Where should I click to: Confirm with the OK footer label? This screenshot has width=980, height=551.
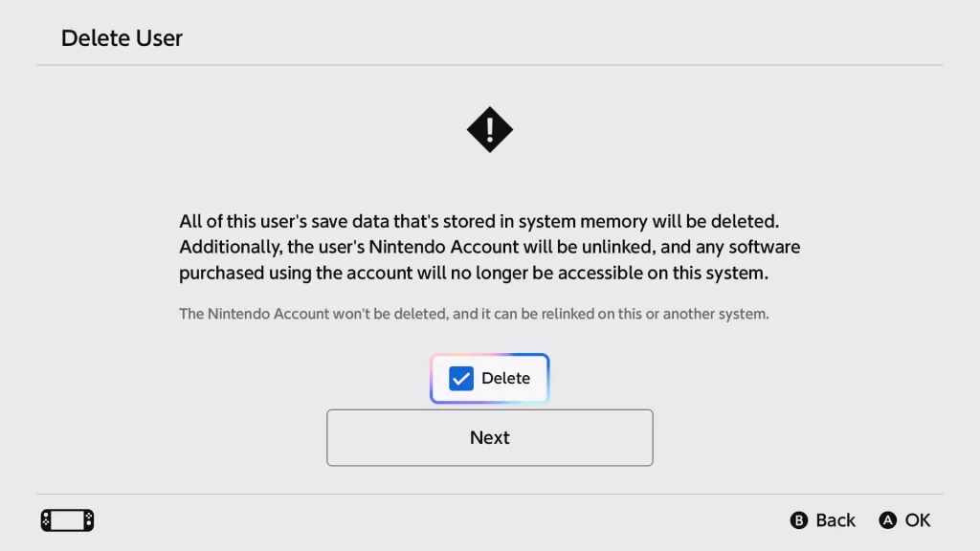tap(918, 520)
